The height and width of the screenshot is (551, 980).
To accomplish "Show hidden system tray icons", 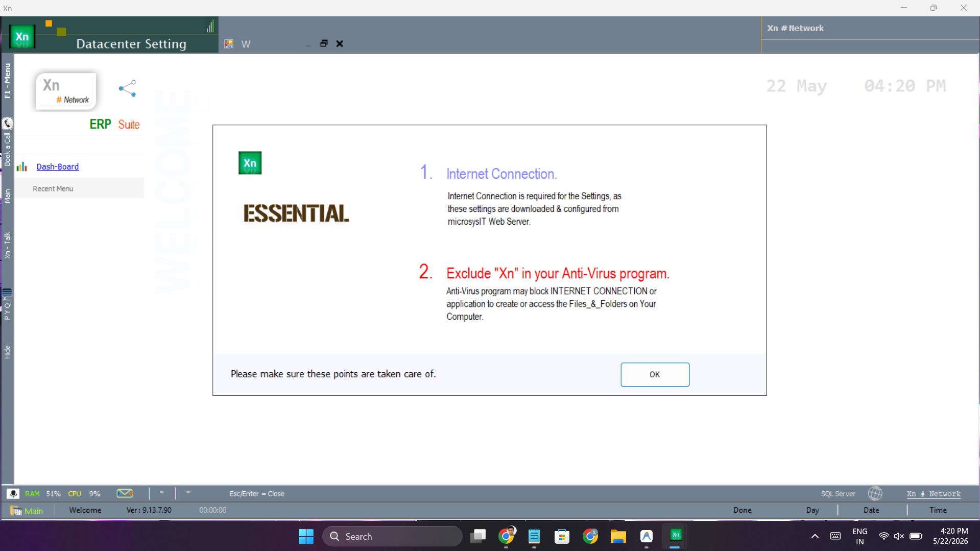I will pyautogui.click(x=815, y=536).
